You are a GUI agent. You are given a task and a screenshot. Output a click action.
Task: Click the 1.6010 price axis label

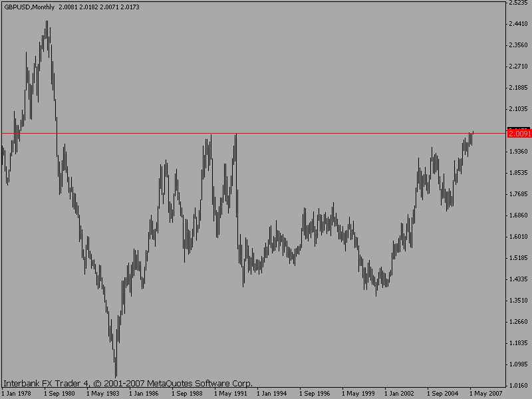coord(518,237)
